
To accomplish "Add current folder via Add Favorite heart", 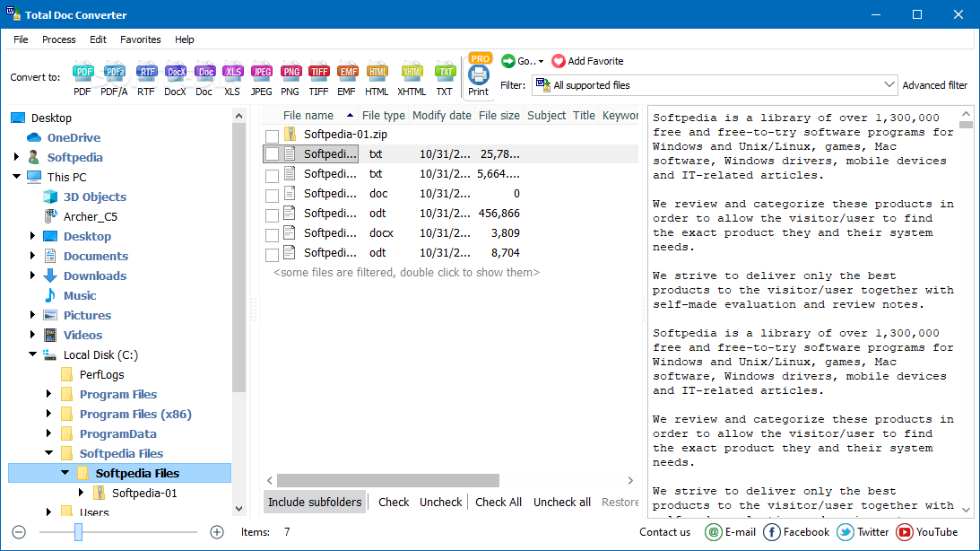I will 558,61.
